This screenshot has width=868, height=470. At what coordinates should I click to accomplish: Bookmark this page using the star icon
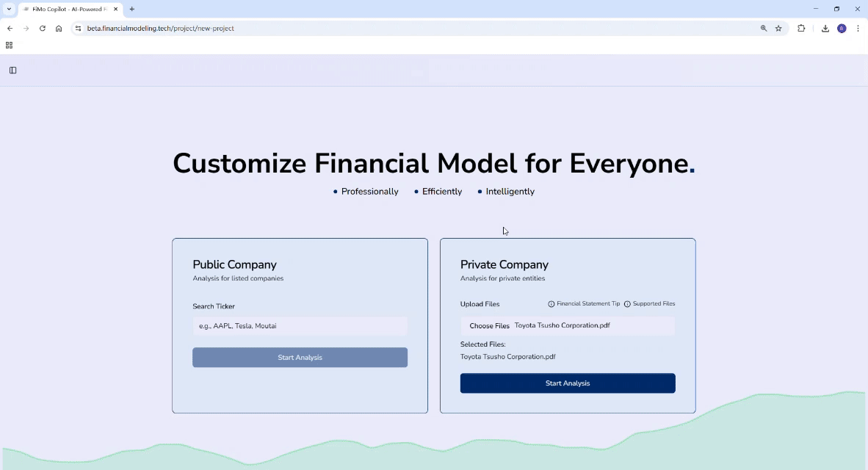click(778, 28)
